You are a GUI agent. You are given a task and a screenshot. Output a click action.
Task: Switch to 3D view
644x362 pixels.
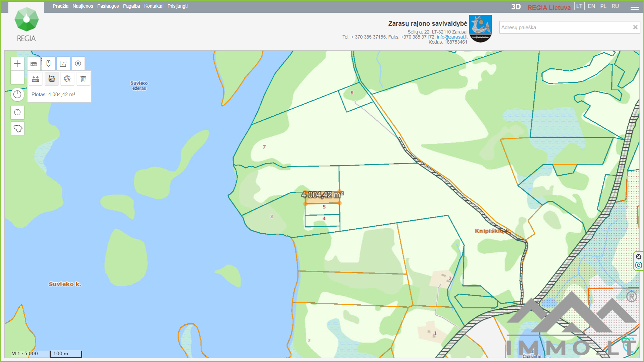coord(516,7)
